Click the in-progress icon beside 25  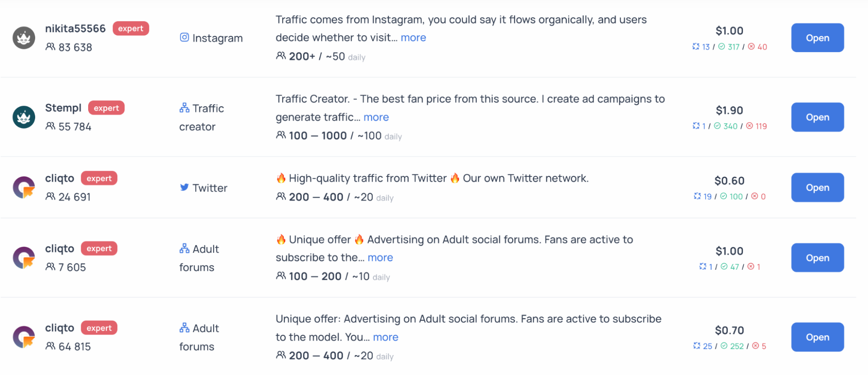[x=697, y=346]
